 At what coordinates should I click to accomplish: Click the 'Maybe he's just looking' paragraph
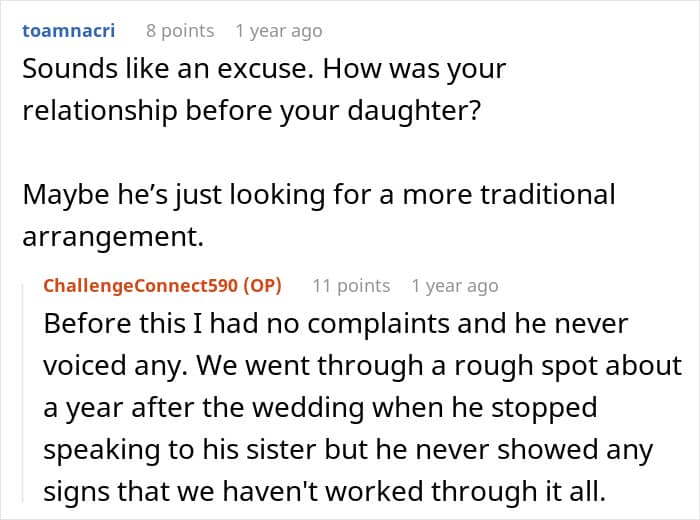(x=319, y=215)
